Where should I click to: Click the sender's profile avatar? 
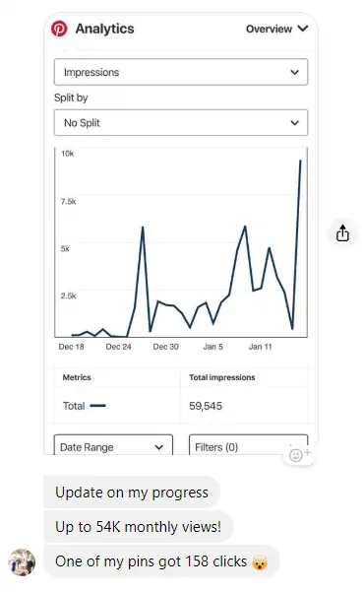pos(22,562)
